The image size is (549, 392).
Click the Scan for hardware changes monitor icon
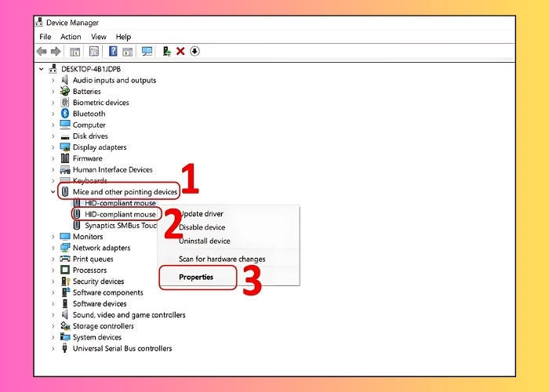147,51
